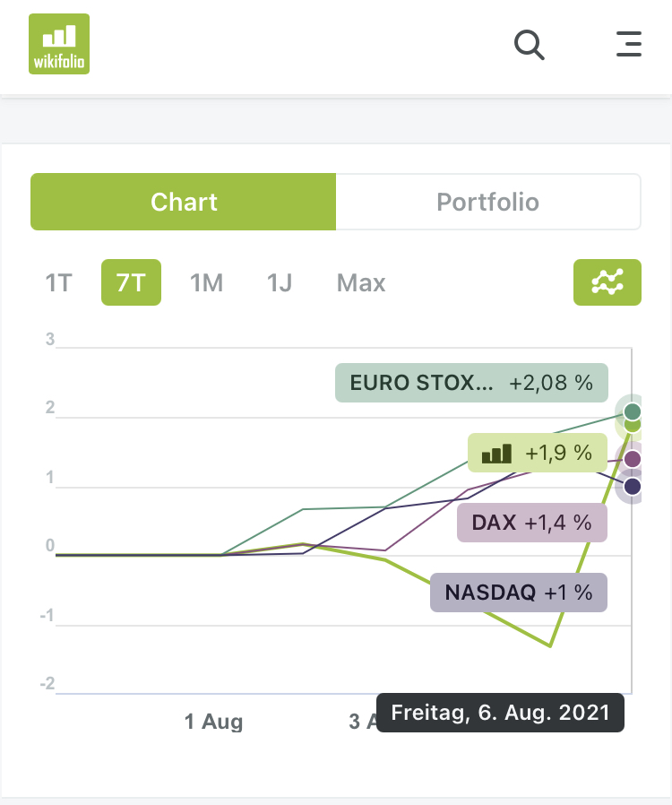Click the 1 Aug axis label
This screenshot has height=805, width=672.
click(x=213, y=721)
